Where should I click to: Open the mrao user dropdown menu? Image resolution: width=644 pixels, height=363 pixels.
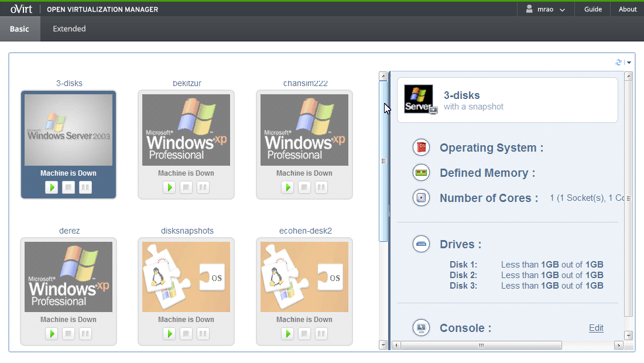click(x=546, y=9)
